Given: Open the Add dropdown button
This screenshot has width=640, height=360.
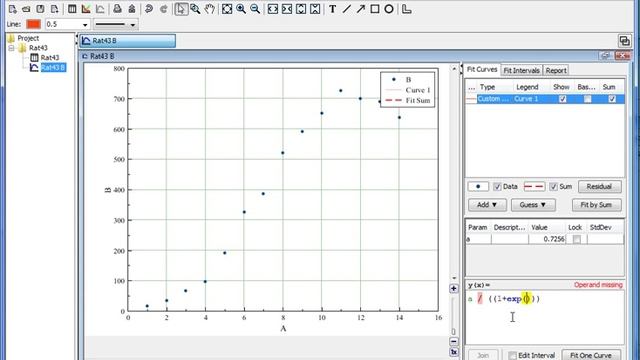Looking at the screenshot, I should pos(487,205).
